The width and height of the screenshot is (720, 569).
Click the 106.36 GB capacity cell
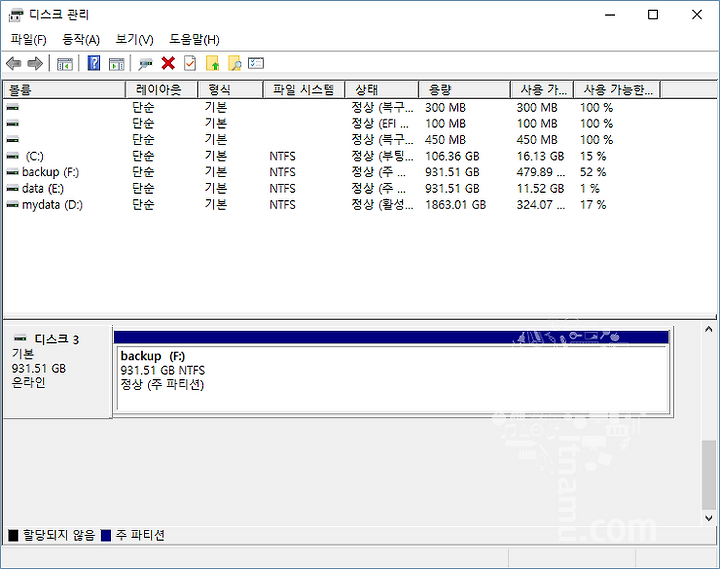pyautogui.click(x=452, y=156)
